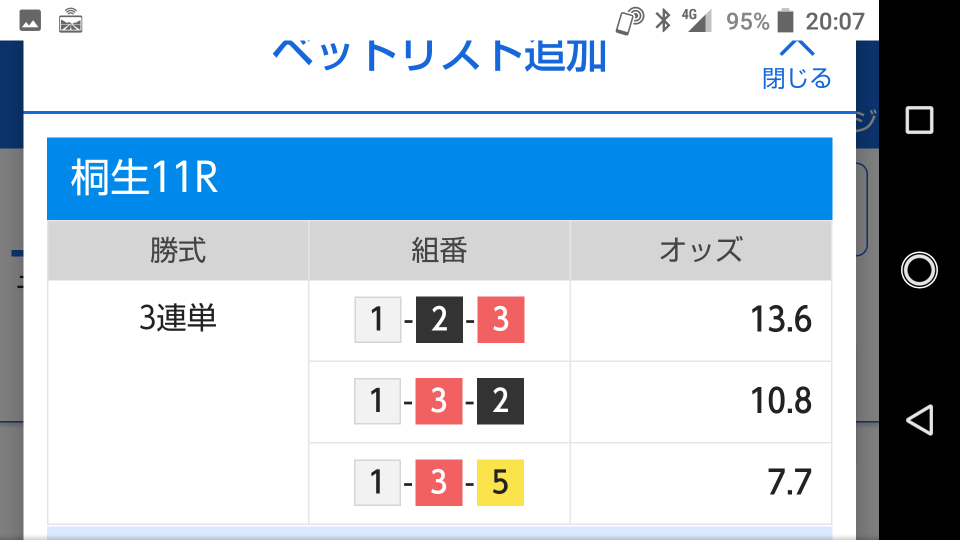Select the white boat 1 in the 1-2-3 row
Screen dimensions: 960x540
coord(378,320)
